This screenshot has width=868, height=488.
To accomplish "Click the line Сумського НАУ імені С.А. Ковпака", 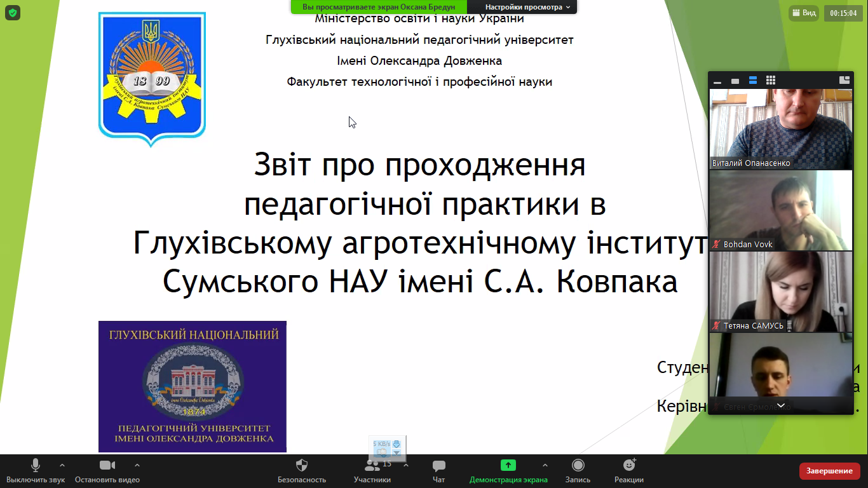I will [x=420, y=282].
